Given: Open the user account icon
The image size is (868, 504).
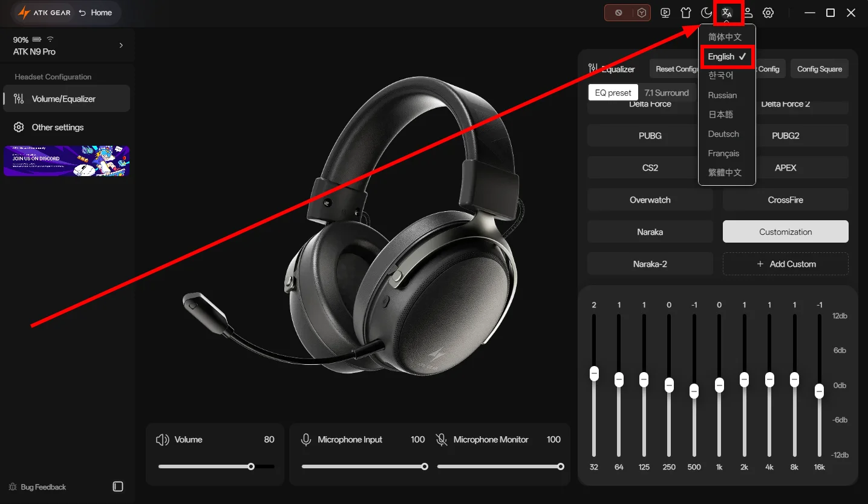Looking at the screenshot, I should point(748,13).
